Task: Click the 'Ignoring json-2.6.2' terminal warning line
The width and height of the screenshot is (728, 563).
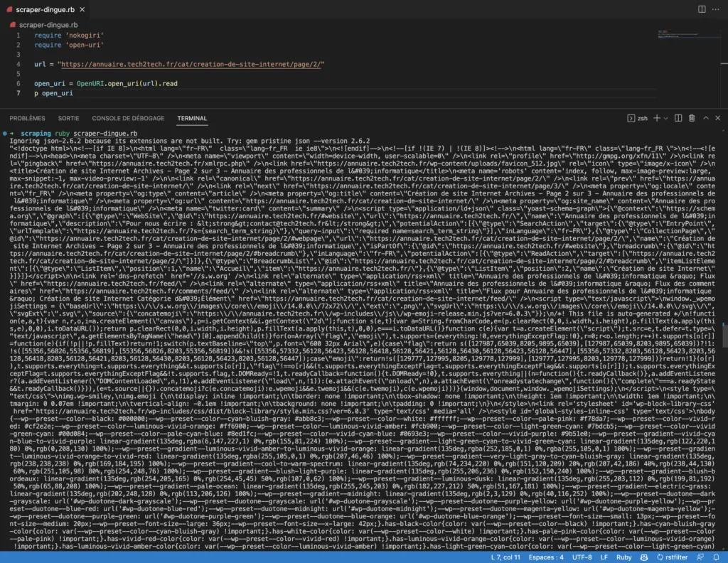Action: tap(189, 141)
